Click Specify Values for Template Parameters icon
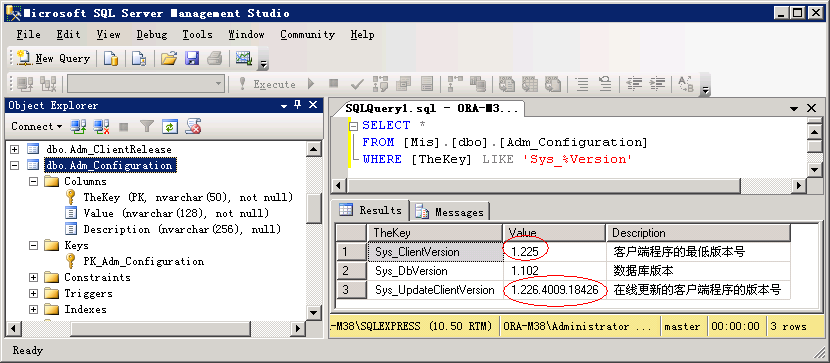Image resolution: width=830 pixels, height=363 pixels. point(686,84)
